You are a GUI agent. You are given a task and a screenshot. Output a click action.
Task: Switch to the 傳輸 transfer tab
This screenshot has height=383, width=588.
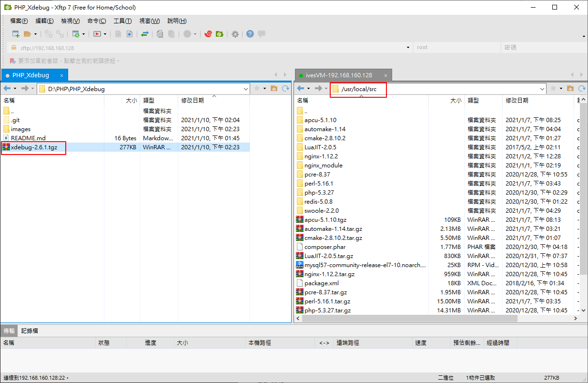[9, 331]
